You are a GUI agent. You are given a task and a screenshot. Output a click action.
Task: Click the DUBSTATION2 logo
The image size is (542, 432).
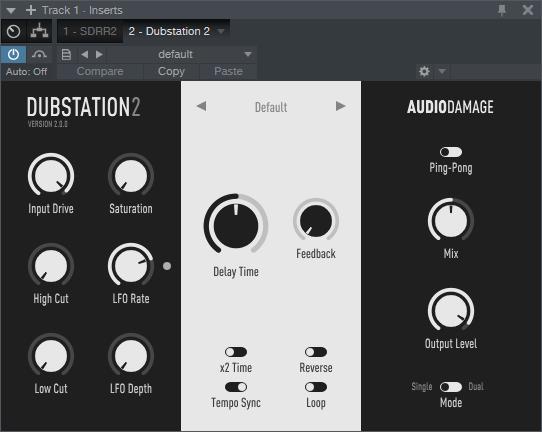(84, 107)
